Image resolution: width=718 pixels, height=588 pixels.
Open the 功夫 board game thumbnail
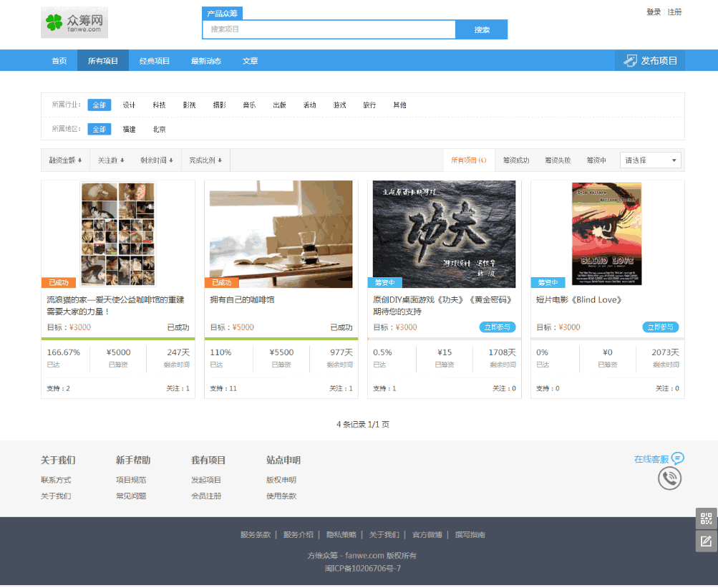(444, 233)
